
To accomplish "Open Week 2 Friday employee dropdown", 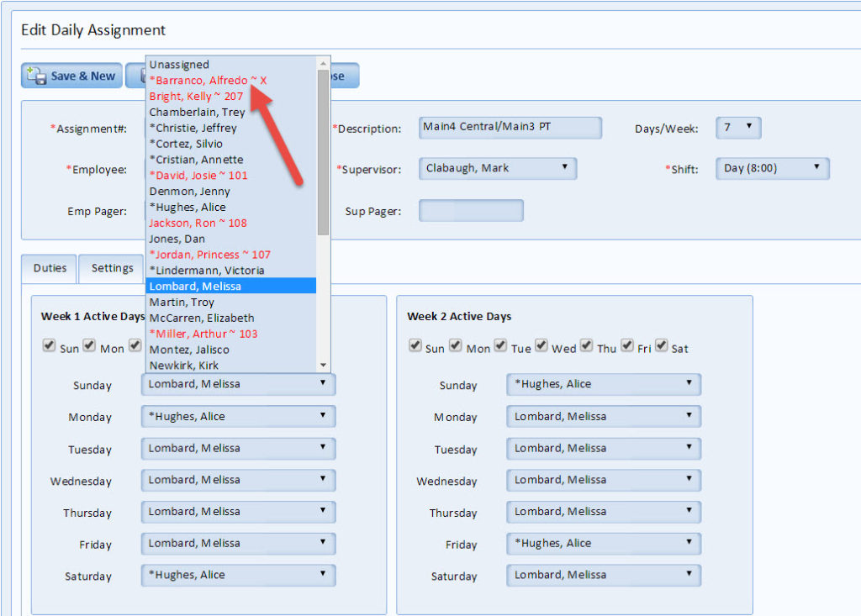I will coord(604,544).
